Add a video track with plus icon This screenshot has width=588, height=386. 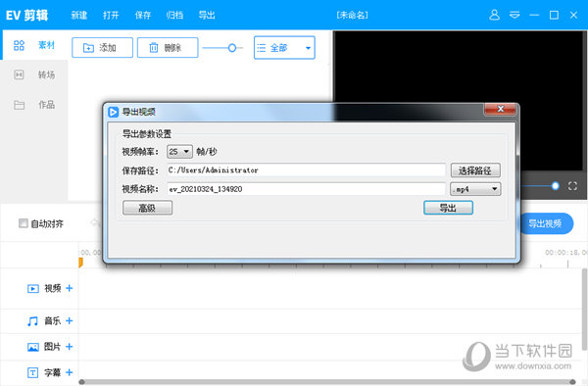coord(69,288)
